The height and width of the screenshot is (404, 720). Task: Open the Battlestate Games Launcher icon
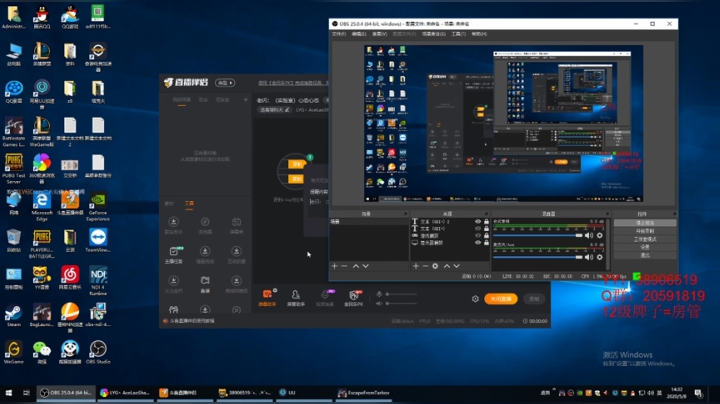click(14, 132)
